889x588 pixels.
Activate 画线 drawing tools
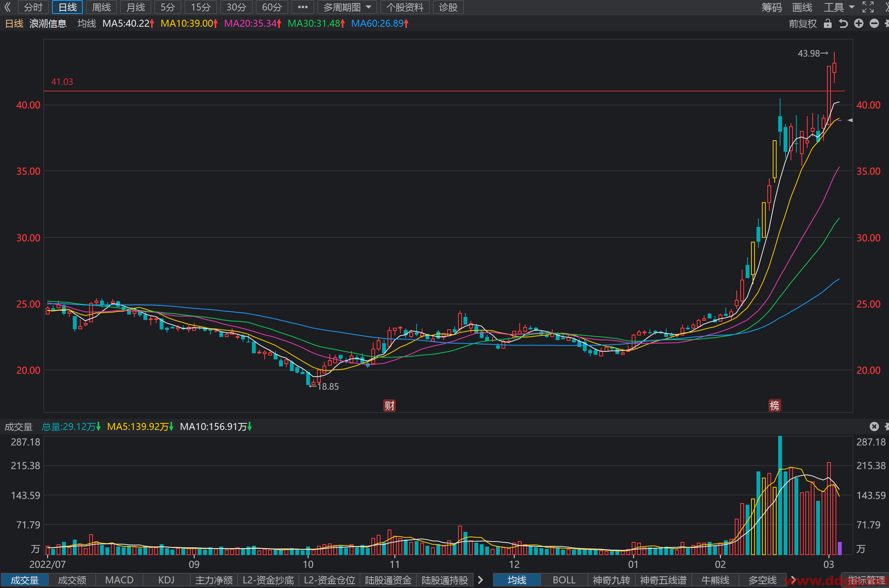802,7
